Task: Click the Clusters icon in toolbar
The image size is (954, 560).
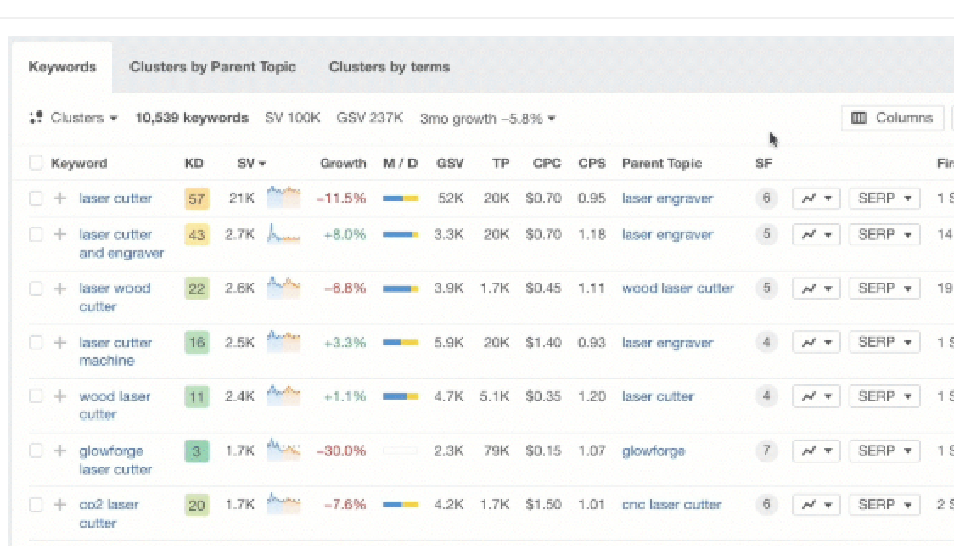Action: tap(36, 118)
